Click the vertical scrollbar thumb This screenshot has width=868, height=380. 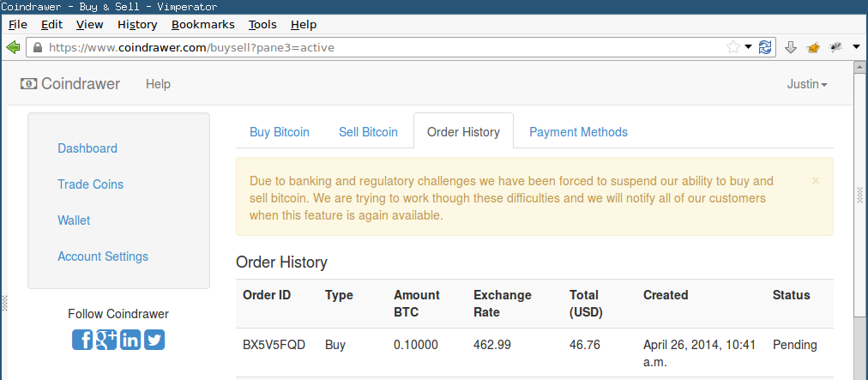859,194
